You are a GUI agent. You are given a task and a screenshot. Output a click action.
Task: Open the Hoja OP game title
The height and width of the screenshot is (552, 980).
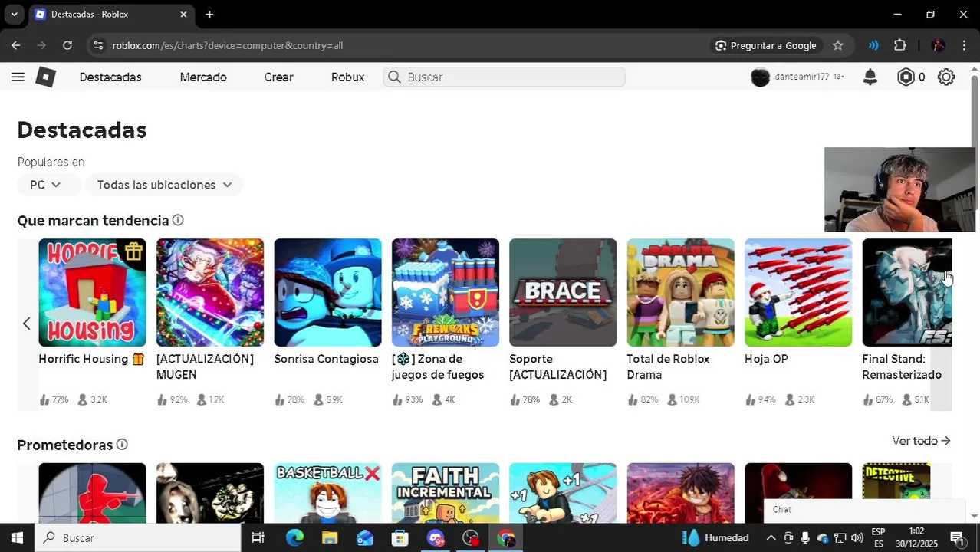766,359
